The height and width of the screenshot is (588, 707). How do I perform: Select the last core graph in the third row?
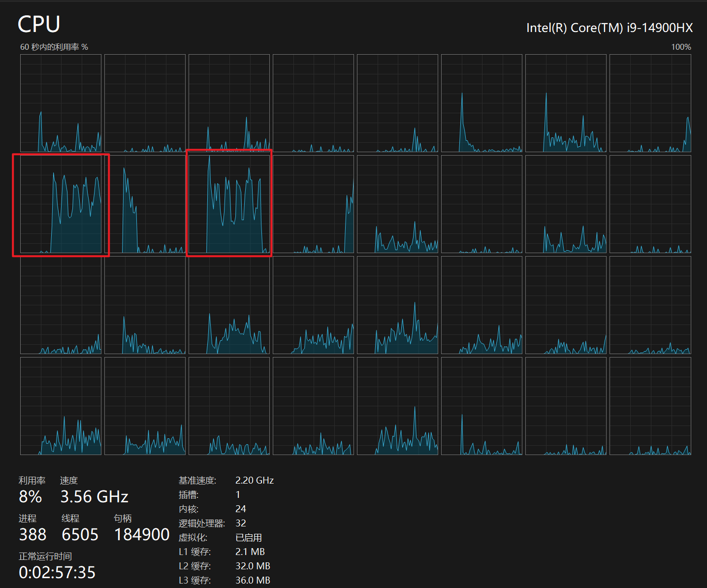point(650,305)
